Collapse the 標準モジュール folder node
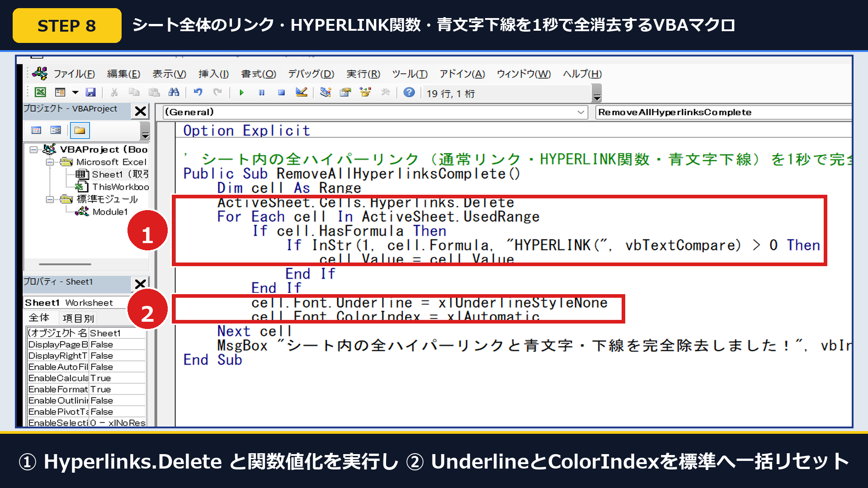 (50, 199)
